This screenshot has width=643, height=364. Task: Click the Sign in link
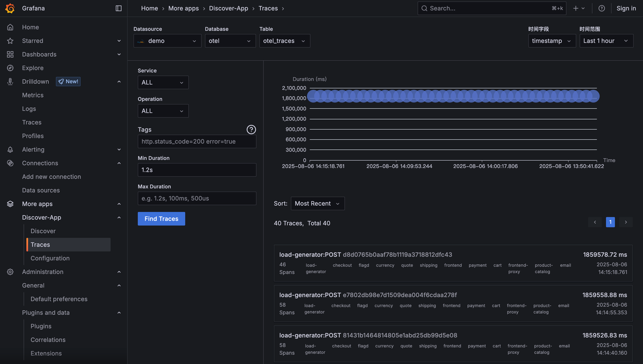[x=626, y=8]
